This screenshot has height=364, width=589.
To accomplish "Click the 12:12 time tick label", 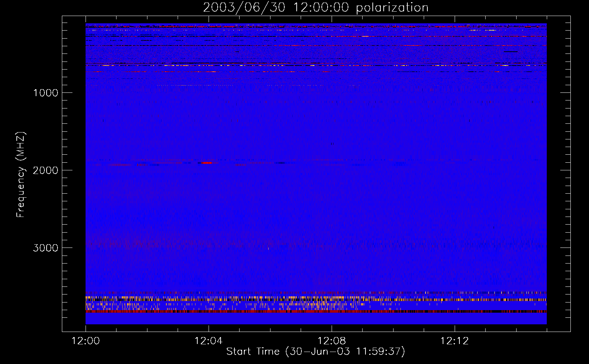I will point(454,341).
